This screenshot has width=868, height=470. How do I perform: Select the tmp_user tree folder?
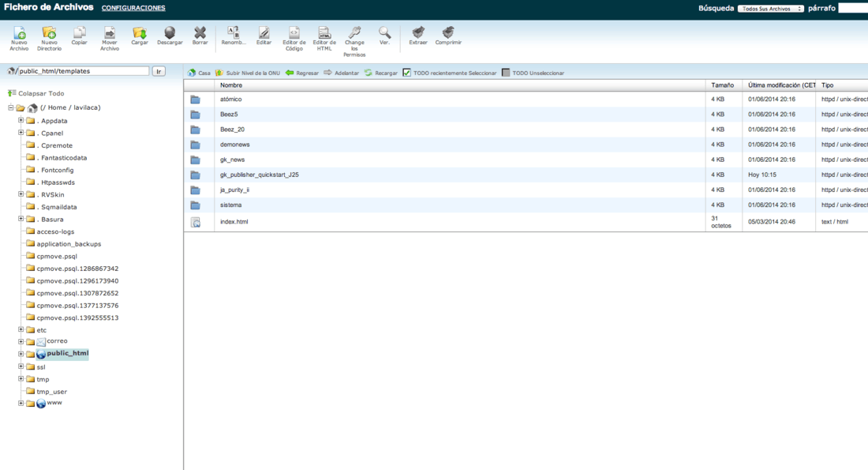tap(51, 392)
